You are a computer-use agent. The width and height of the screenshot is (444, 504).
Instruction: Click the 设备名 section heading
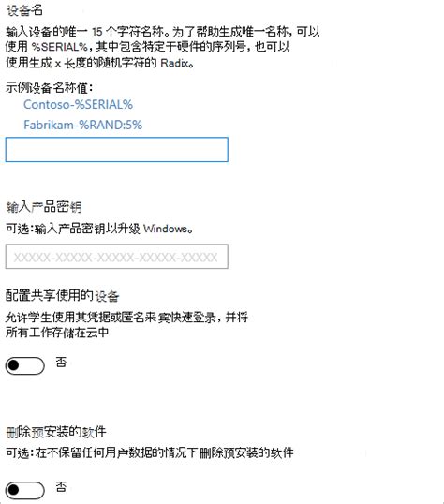(24, 10)
